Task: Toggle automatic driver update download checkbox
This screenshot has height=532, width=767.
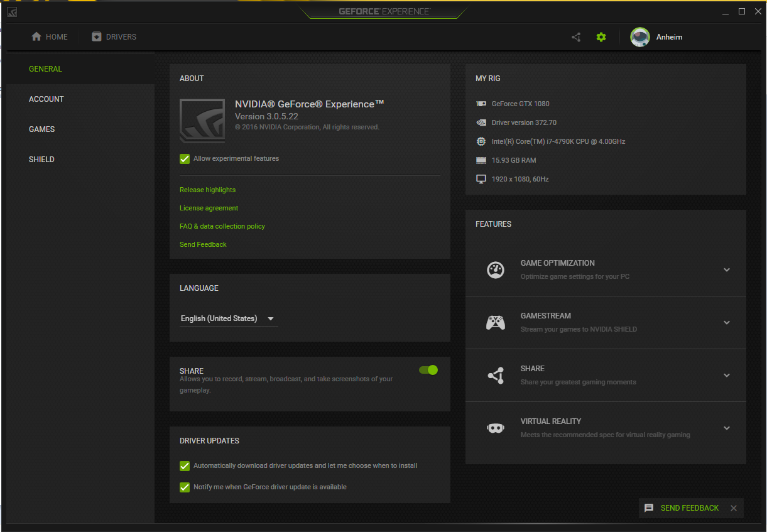Action: 185,466
